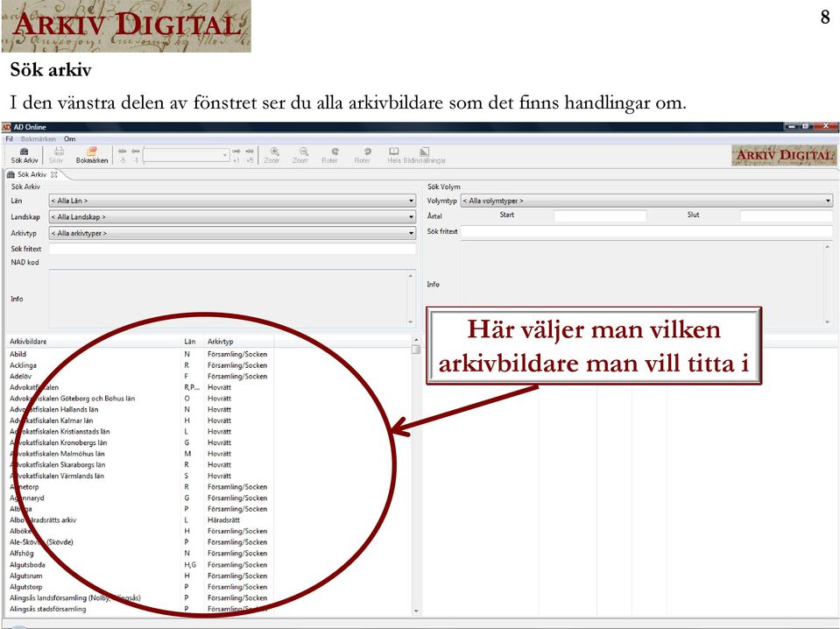
Task: Select the Sök Arkiv tab
Action: click(31, 174)
